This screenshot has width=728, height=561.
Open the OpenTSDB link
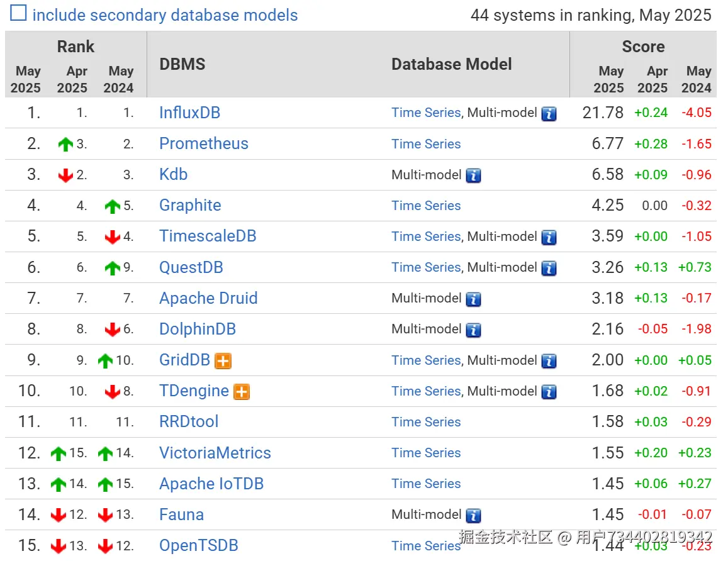(x=199, y=546)
